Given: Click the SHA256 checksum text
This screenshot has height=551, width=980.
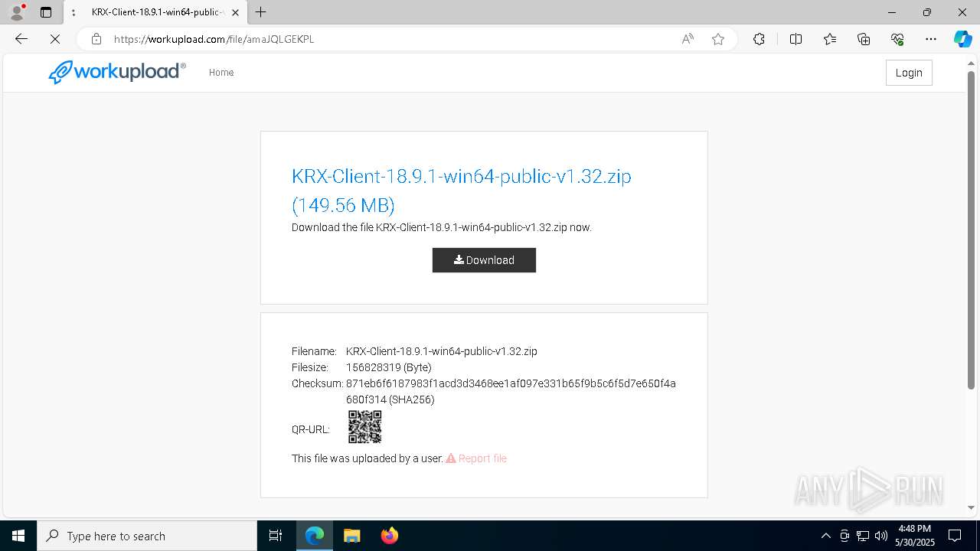Looking at the screenshot, I should [x=511, y=392].
